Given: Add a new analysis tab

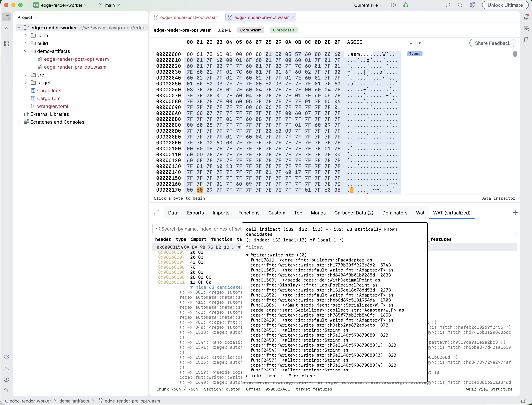Looking at the screenshot, I should (515, 213).
